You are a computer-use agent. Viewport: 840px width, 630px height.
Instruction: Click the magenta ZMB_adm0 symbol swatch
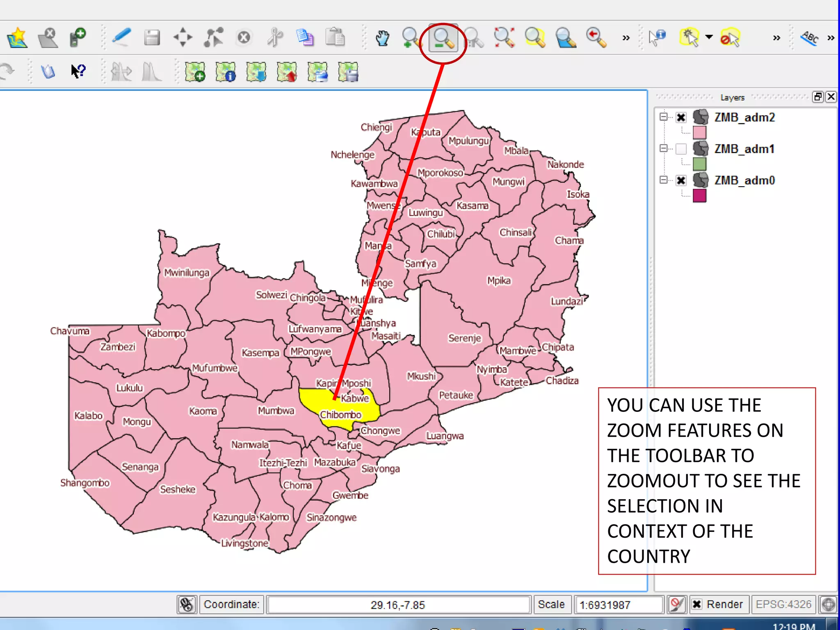[x=700, y=196]
